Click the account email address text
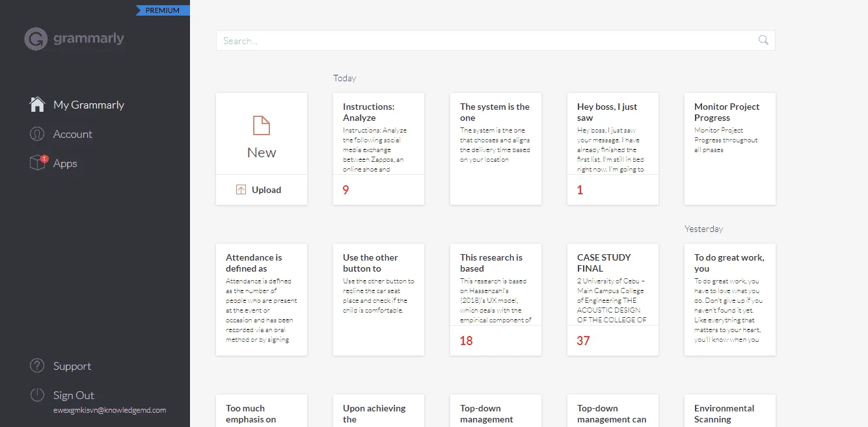 click(109, 410)
